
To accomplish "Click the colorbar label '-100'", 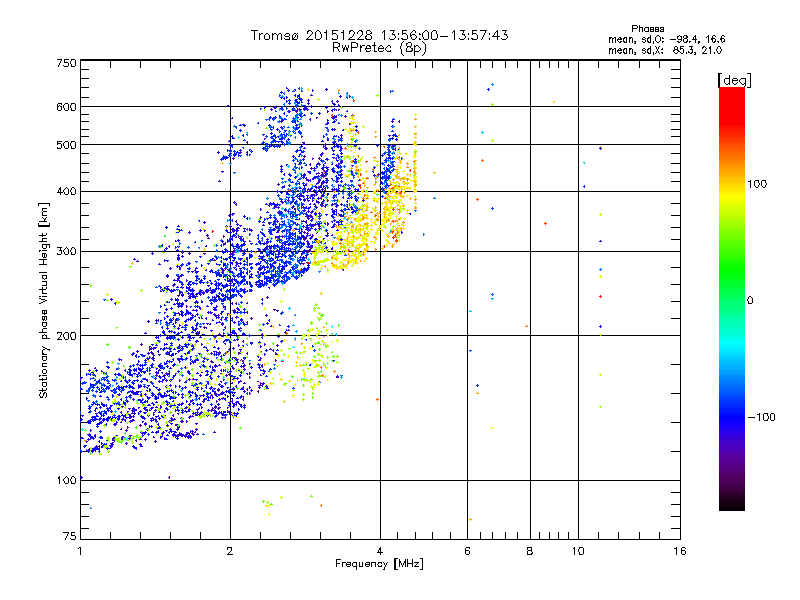I will 761,417.
